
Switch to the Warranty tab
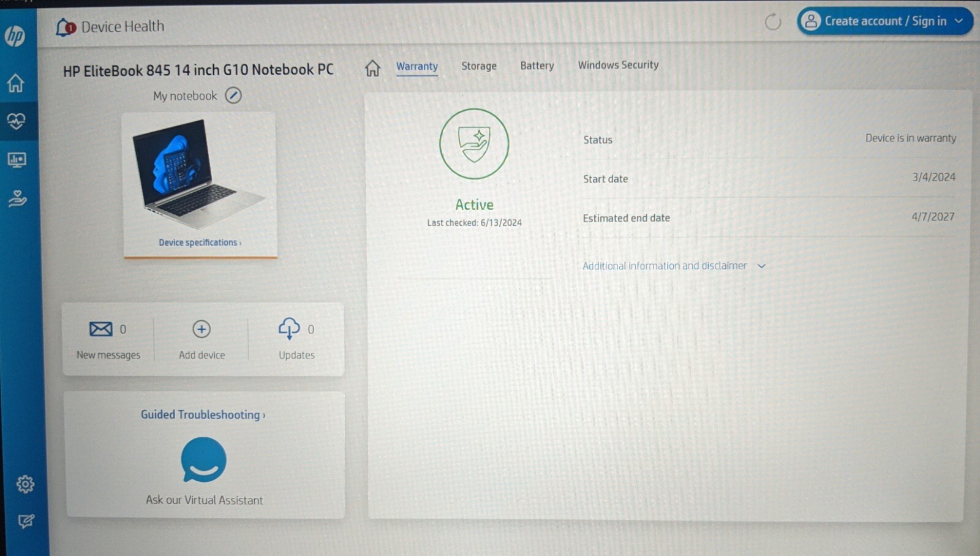pos(417,66)
